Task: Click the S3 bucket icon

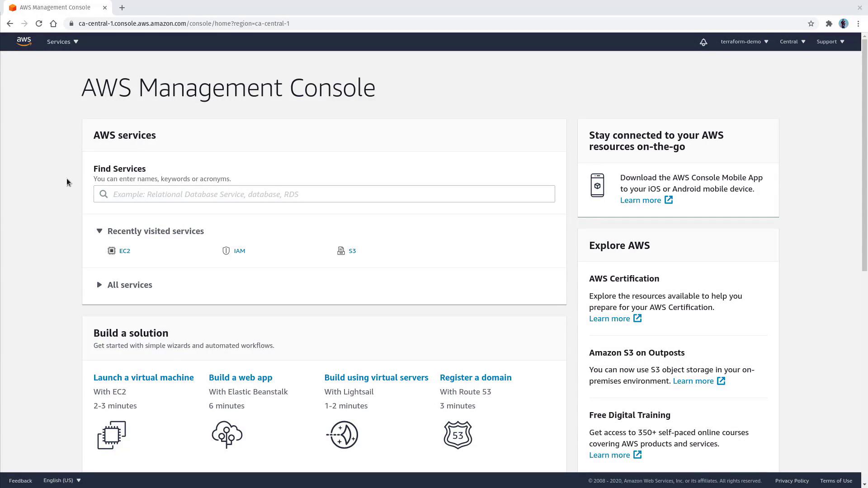Action: point(341,251)
